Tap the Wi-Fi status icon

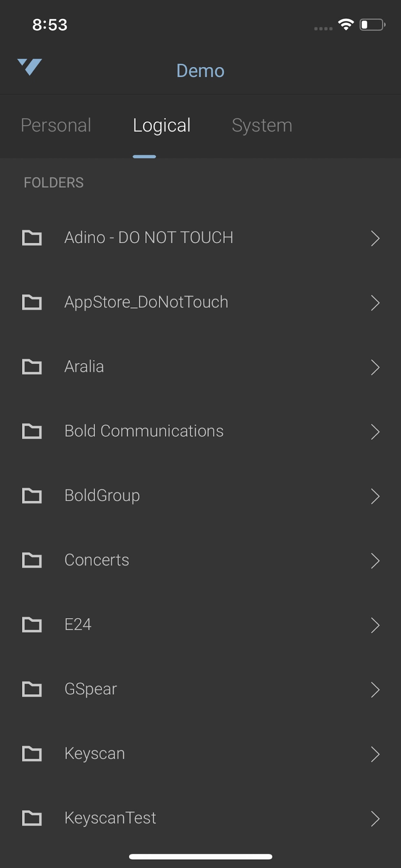(346, 25)
